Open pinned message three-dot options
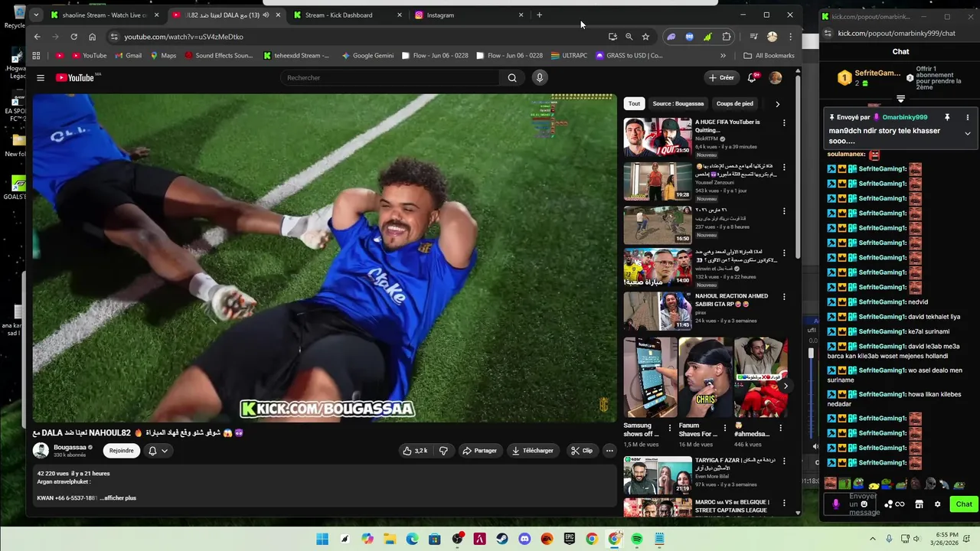Image resolution: width=980 pixels, height=551 pixels. pyautogui.click(x=967, y=117)
